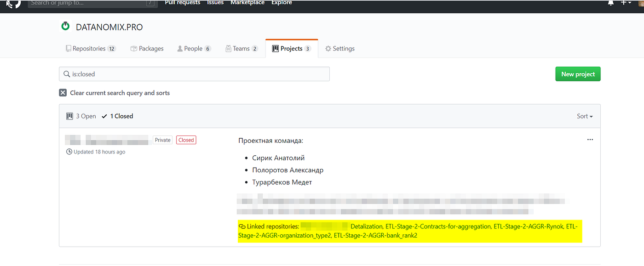Create a New project
This screenshot has height=266, width=644.
(578, 74)
